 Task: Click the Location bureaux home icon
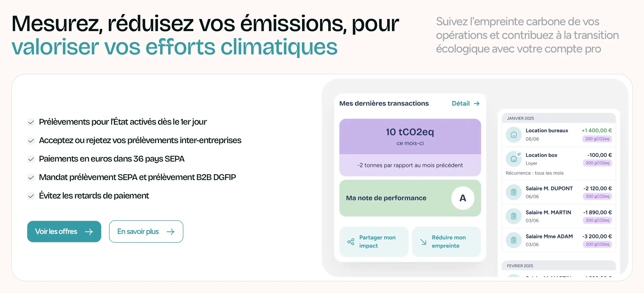click(x=514, y=134)
